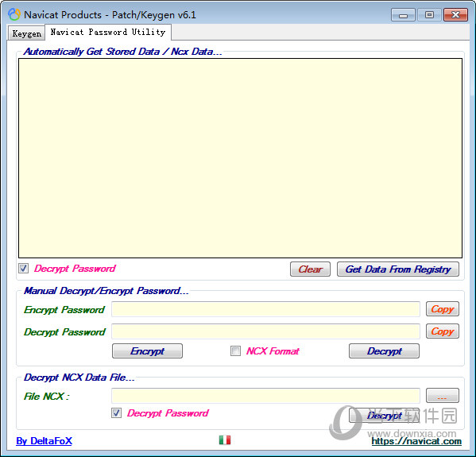Click Get Data From Registry button
Image resolution: width=476 pixels, height=457 pixels.
(397, 269)
